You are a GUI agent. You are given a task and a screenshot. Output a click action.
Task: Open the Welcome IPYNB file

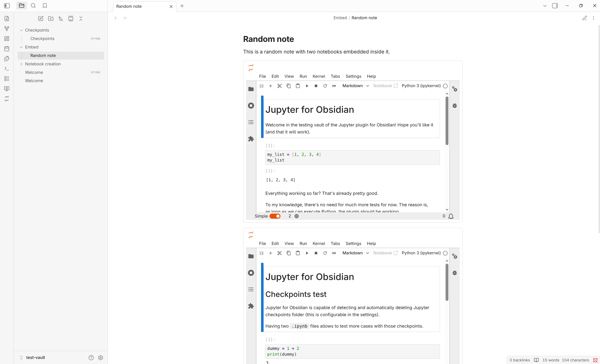tap(61, 73)
